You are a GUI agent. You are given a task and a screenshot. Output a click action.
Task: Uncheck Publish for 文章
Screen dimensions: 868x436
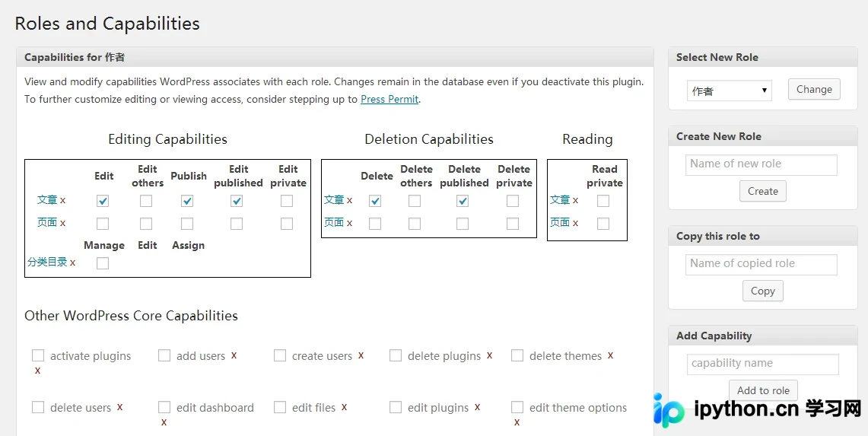coord(187,201)
